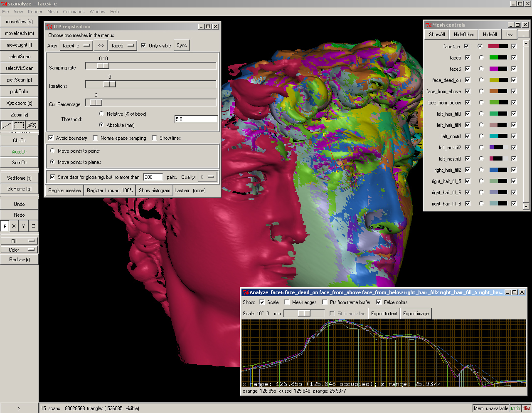The height and width of the screenshot is (413, 532).
Task: Activate the moveMesh (m) tool
Action: click(x=19, y=33)
